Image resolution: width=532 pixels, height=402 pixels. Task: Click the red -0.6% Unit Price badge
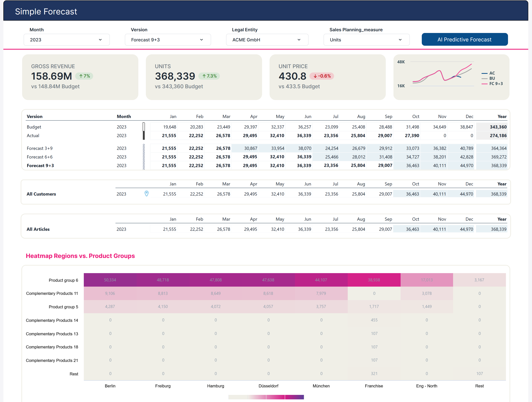(322, 76)
